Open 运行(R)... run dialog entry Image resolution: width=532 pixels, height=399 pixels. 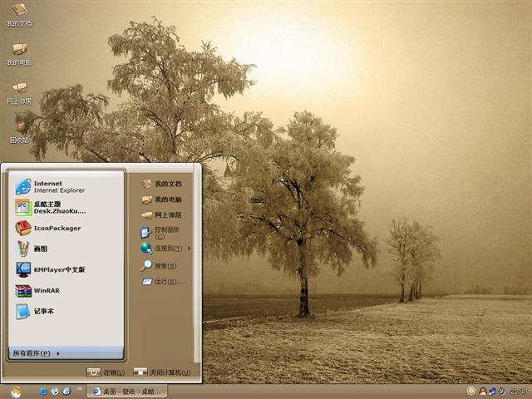(163, 282)
